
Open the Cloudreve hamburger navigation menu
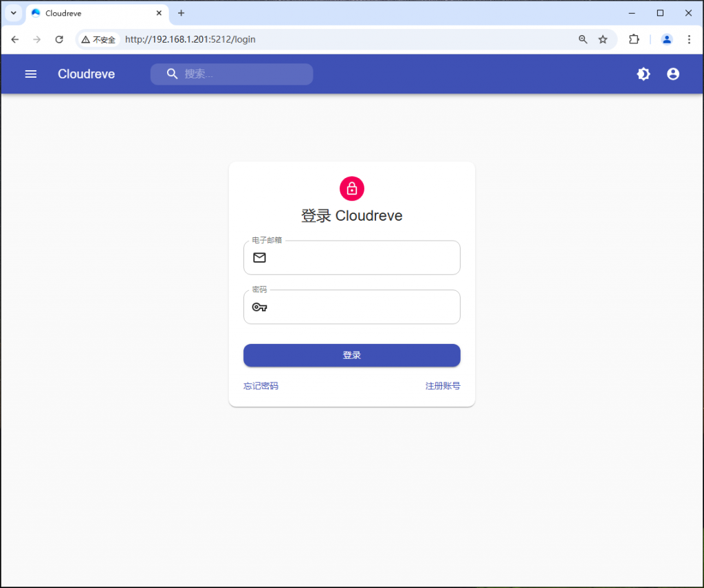pyautogui.click(x=30, y=74)
